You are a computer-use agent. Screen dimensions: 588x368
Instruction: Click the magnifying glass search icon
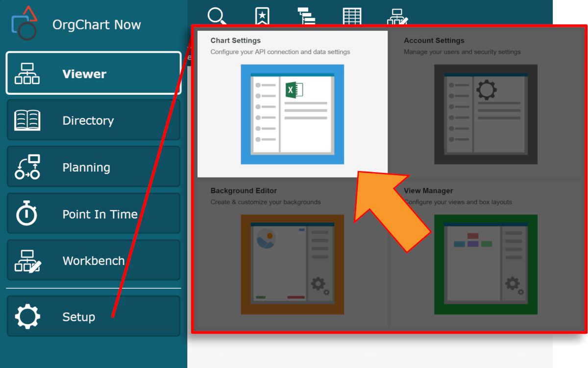tap(217, 16)
